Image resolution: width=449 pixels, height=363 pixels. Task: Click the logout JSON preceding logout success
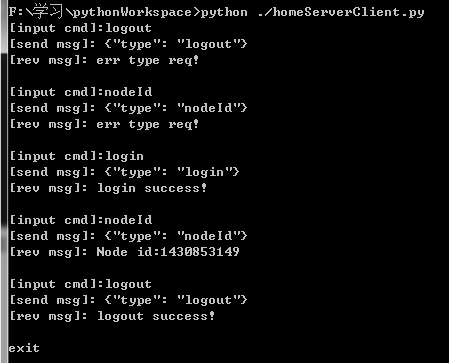pos(176,300)
